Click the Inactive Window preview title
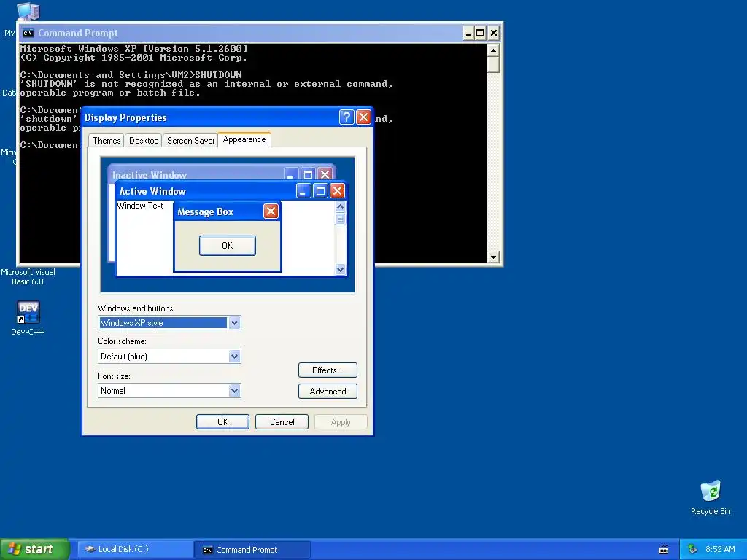The height and width of the screenshot is (560, 747). 149,175
